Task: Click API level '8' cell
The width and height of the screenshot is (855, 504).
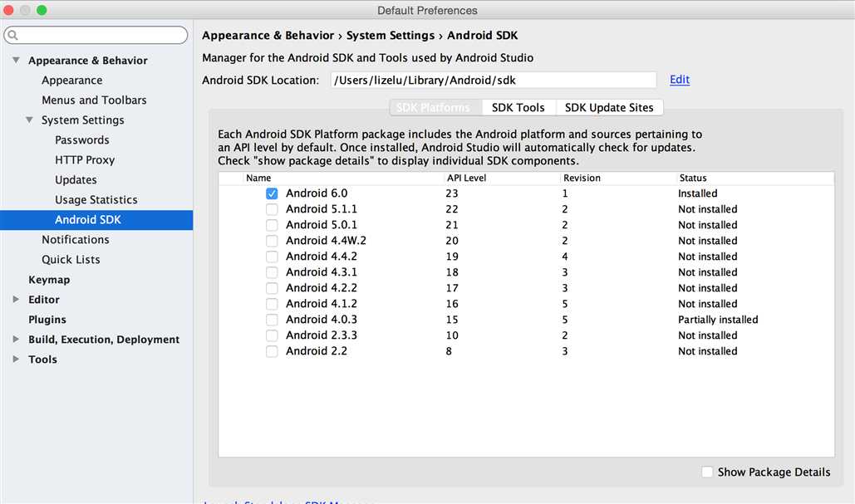Action: [449, 351]
